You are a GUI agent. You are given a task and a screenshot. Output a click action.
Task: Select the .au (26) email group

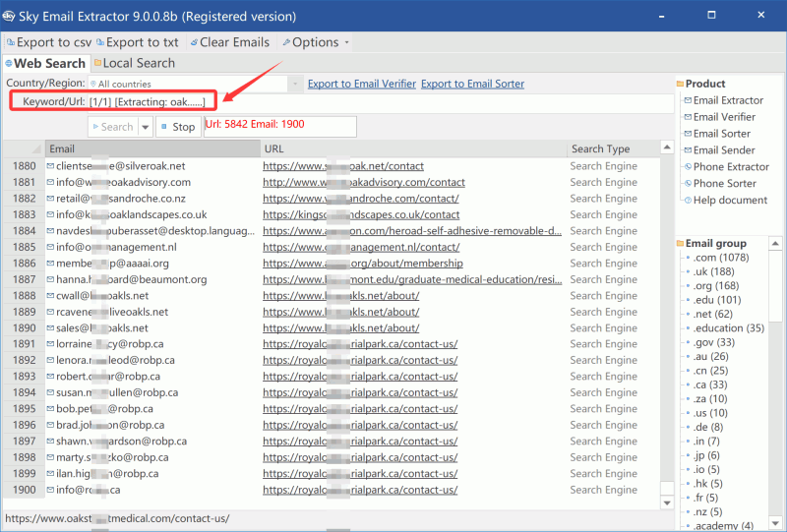[710, 356]
